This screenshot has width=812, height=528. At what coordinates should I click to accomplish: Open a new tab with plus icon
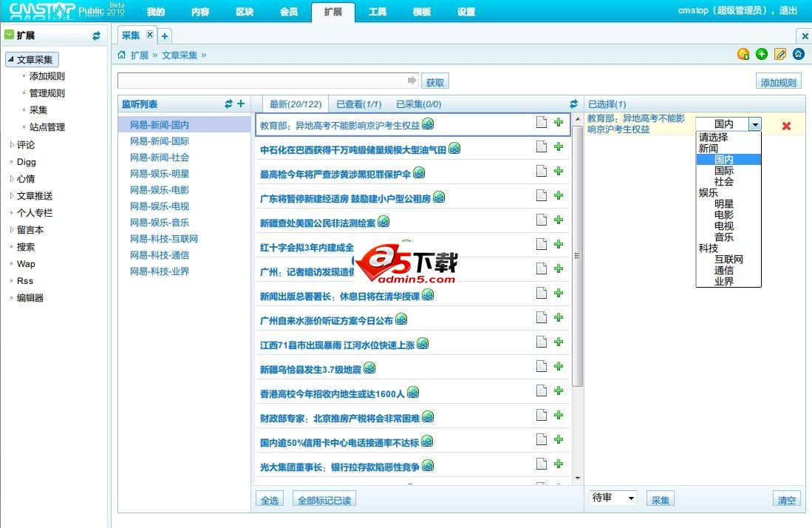click(165, 36)
